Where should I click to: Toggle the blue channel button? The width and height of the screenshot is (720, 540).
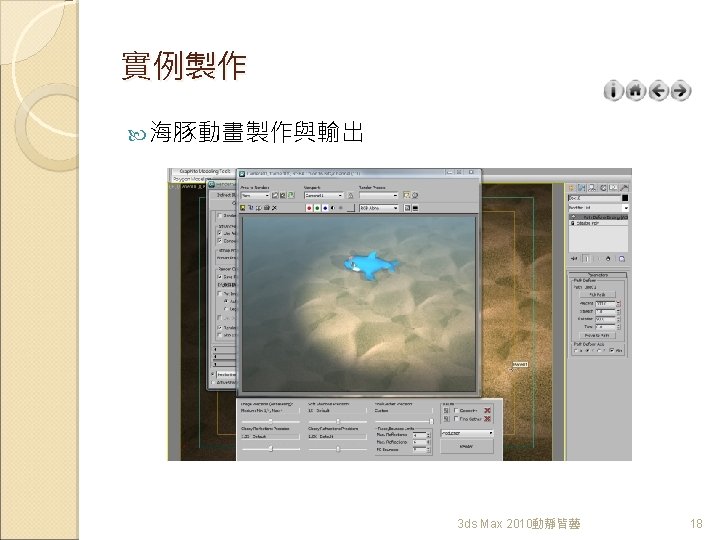click(x=325, y=208)
